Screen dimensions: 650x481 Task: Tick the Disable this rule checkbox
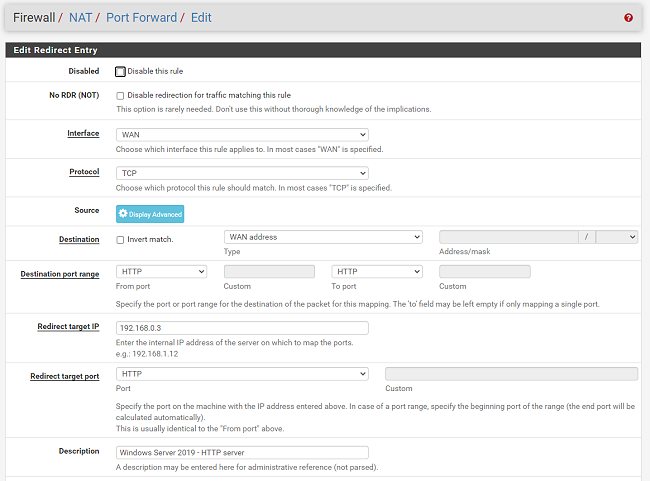coord(120,72)
